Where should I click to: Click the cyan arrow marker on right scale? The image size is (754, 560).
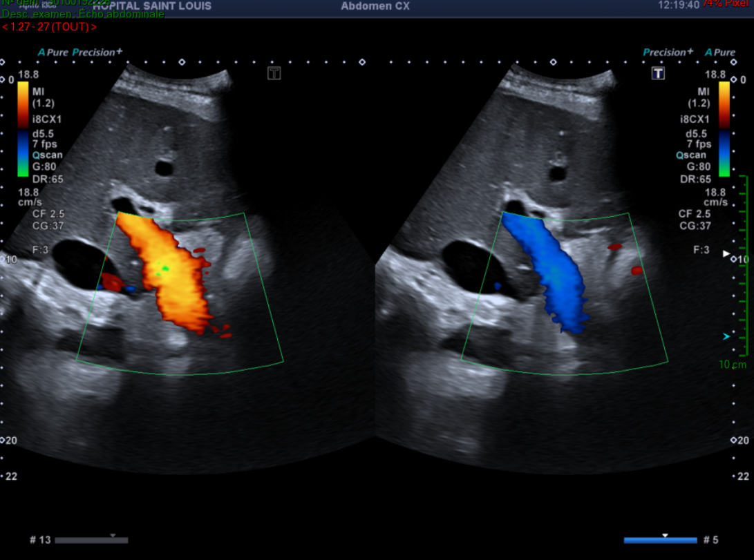pos(726,336)
